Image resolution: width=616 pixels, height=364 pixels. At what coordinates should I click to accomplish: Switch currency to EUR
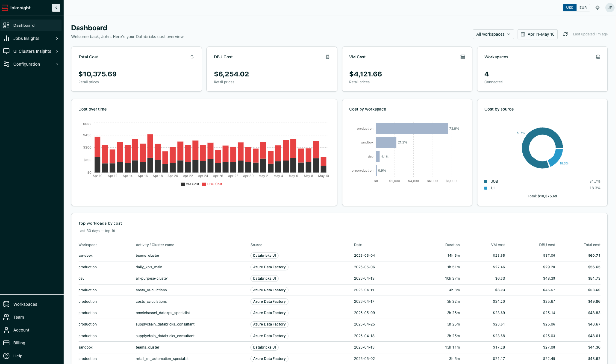click(x=583, y=8)
